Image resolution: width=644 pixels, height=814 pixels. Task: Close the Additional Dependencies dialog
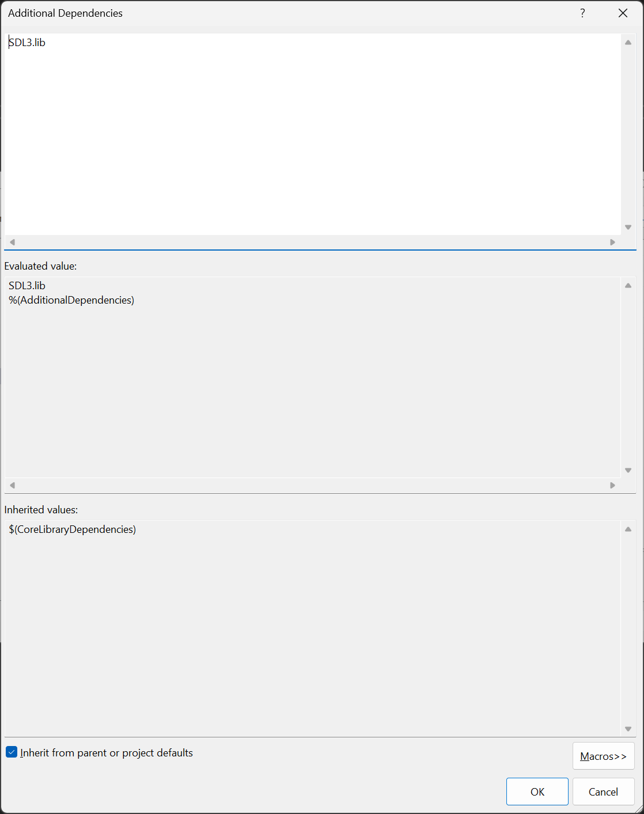click(623, 13)
